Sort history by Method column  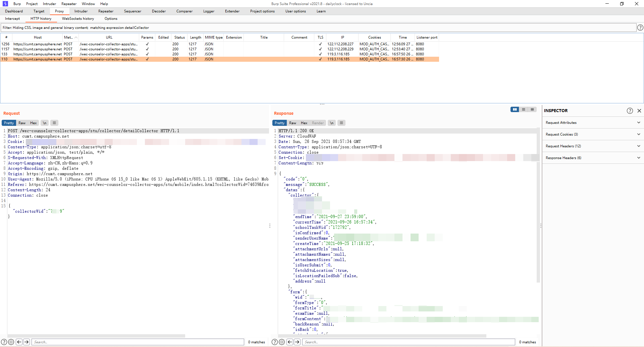click(x=70, y=37)
